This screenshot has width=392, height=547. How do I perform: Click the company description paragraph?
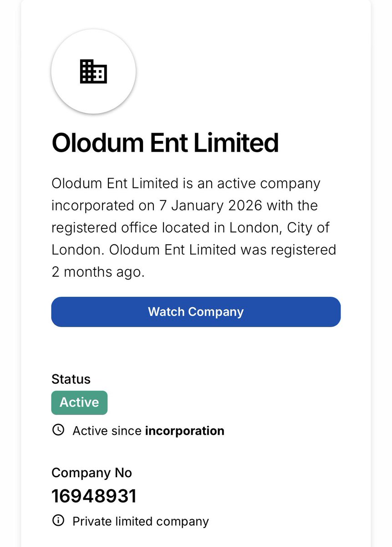(194, 228)
